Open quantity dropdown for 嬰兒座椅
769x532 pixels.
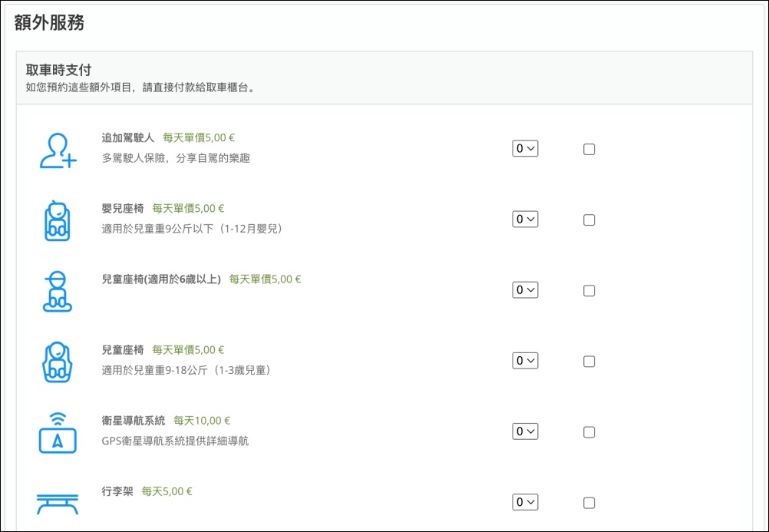tap(525, 219)
